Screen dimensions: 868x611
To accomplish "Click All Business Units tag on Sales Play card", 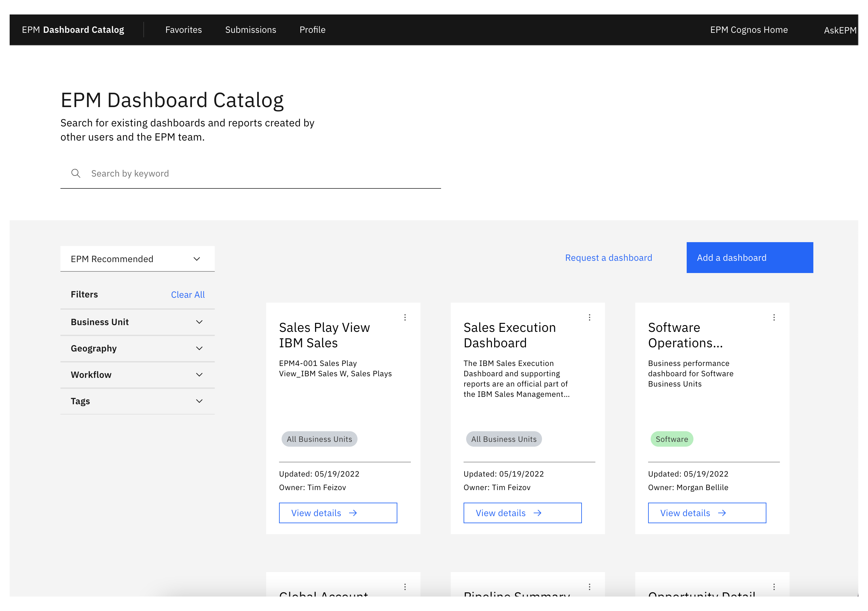I will (320, 439).
